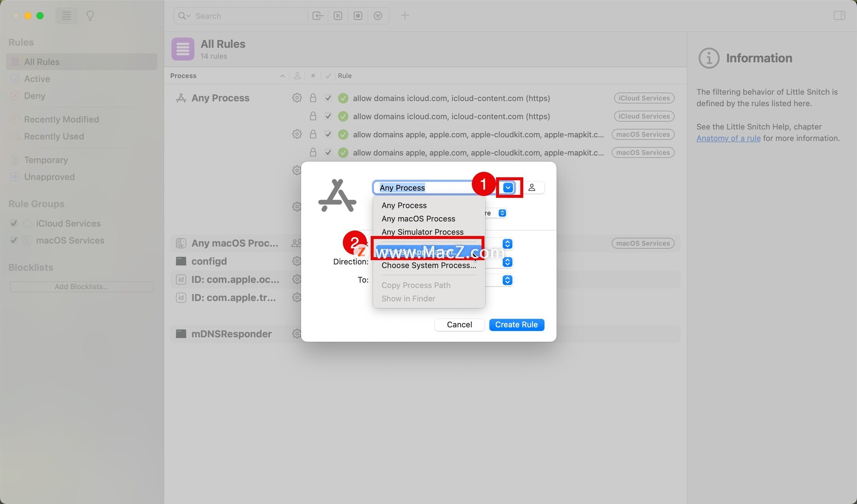Toggle the sidebar list icon in toolbar
Viewport: 857px width, 504px height.
coord(67,16)
